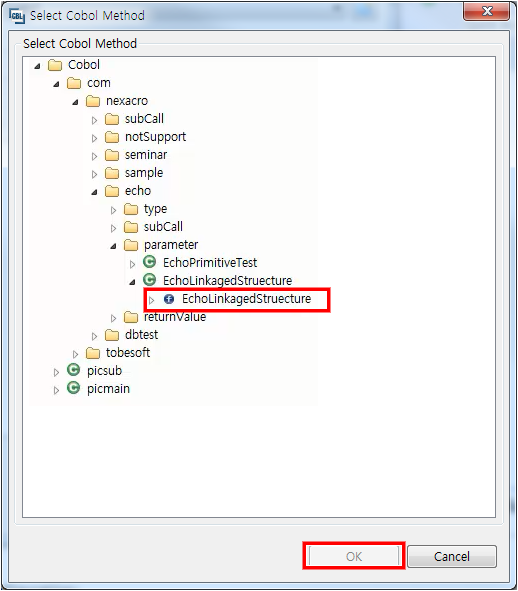Click the CBL icon in title bar
This screenshot has height=591, width=518.
coord(17,15)
